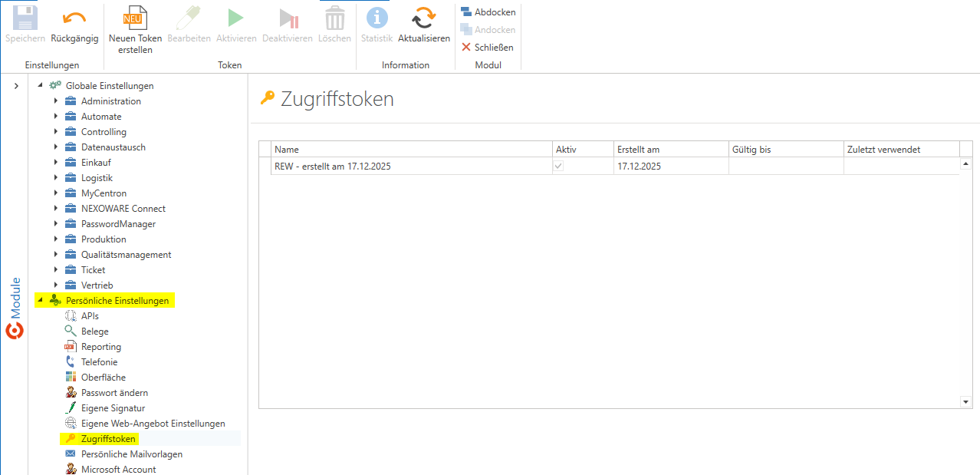Undock the module with Abdocken
The height and width of the screenshot is (475, 980).
[x=488, y=12]
